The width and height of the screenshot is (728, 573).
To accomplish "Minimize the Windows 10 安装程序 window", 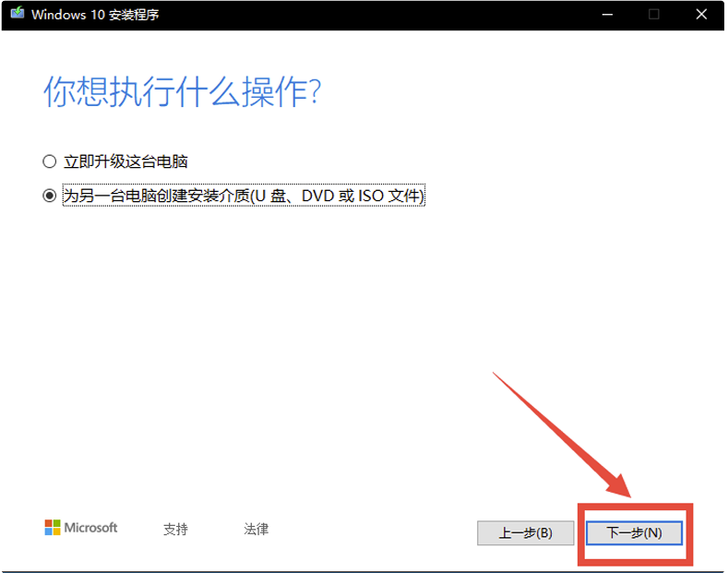I will [607, 15].
